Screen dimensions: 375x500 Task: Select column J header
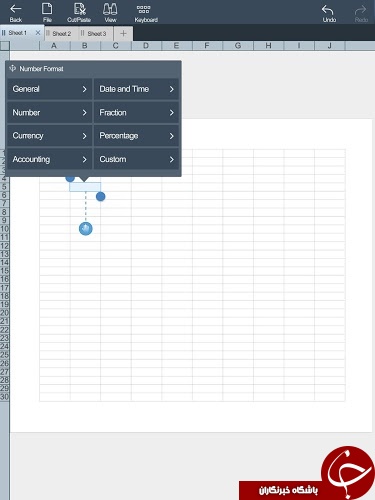tap(330, 46)
